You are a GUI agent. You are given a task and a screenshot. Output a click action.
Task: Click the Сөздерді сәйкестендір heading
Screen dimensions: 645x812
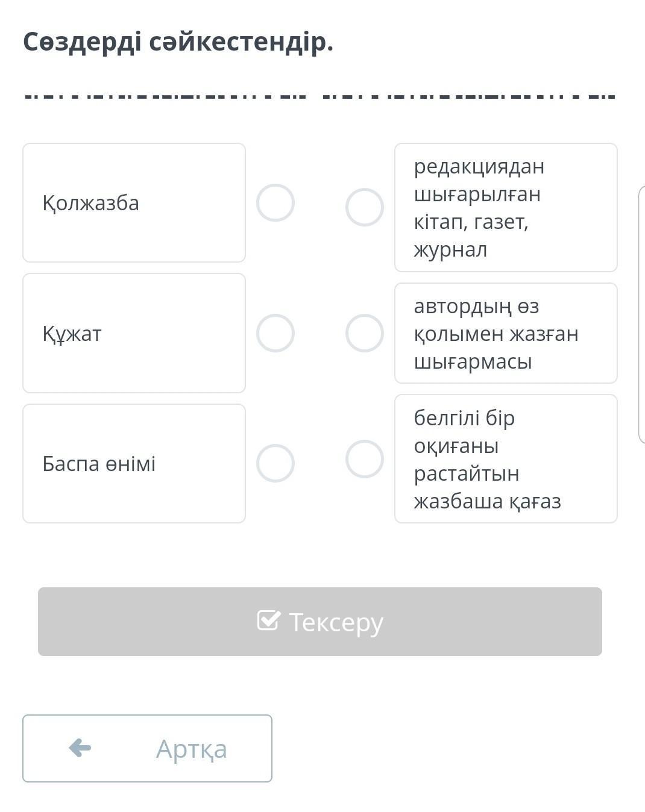(178, 42)
